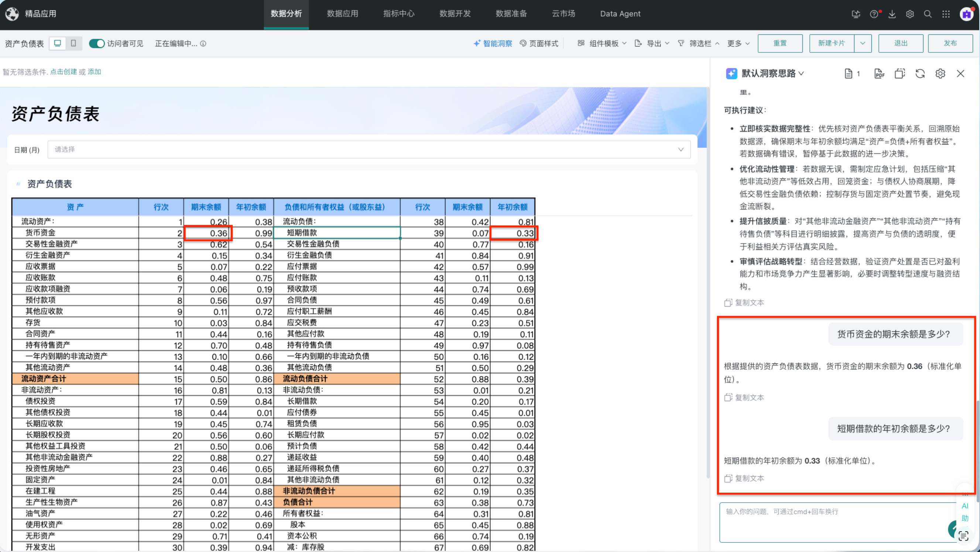
Task: Copy text of the 货币资金 answer
Action: (x=744, y=397)
